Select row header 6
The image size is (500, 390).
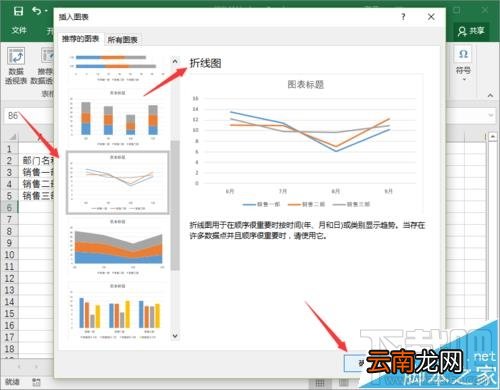pyautogui.click(x=9, y=207)
